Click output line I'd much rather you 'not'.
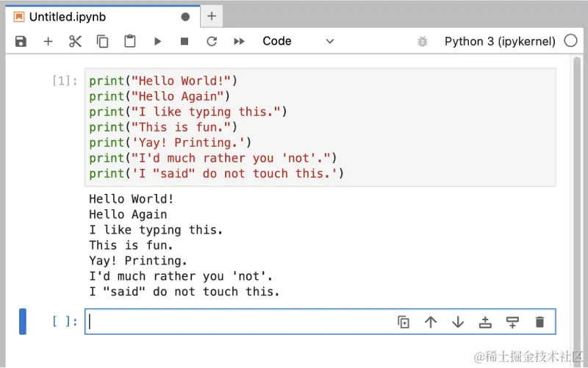This screenshot has height=368, width=588. (x=181, y=276)
